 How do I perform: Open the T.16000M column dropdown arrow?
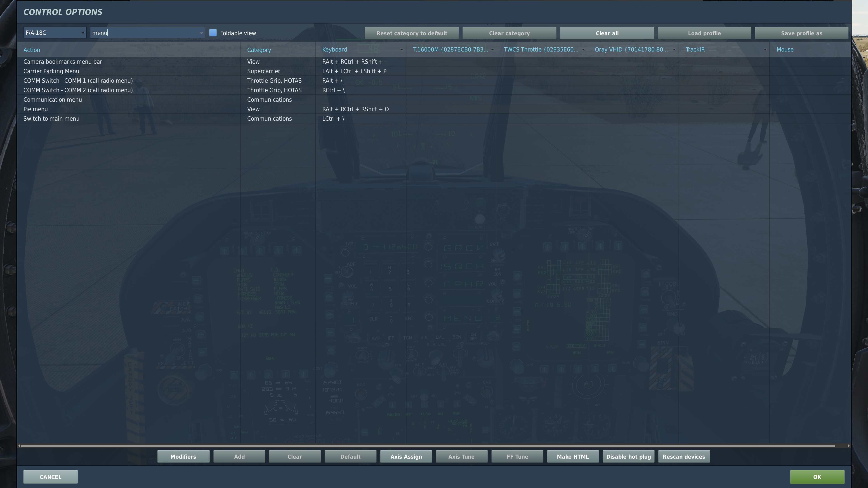pyautogui.click(x=492, y=49)
